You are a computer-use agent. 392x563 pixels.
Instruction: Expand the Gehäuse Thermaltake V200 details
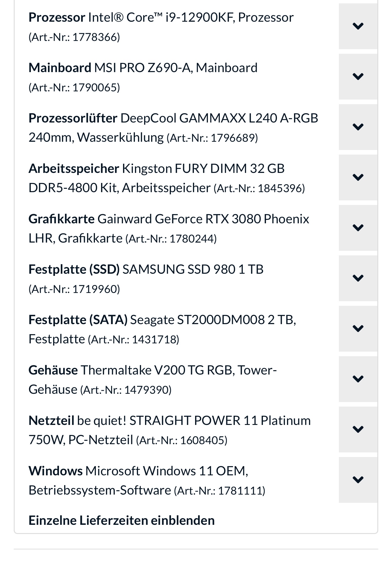pyautogui.click(x=358, y=379)
